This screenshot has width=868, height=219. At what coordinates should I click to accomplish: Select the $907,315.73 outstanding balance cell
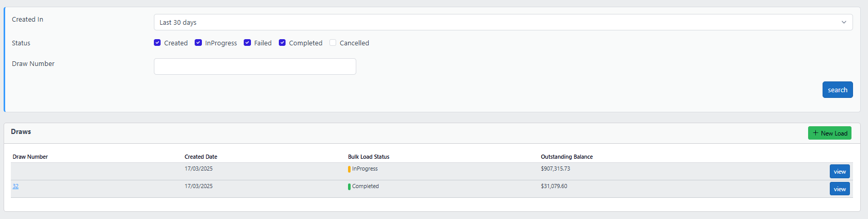coord(556,169)
